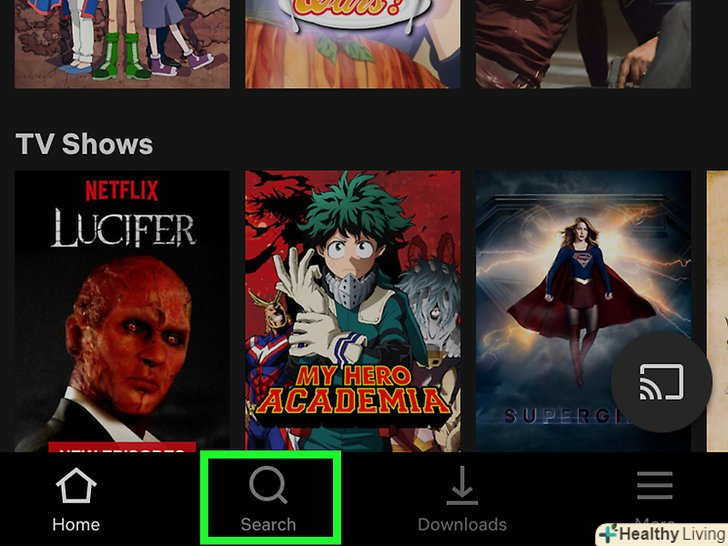
Task: Tap the Search magnifying glass icon
Action: click(x=268, y=485)
